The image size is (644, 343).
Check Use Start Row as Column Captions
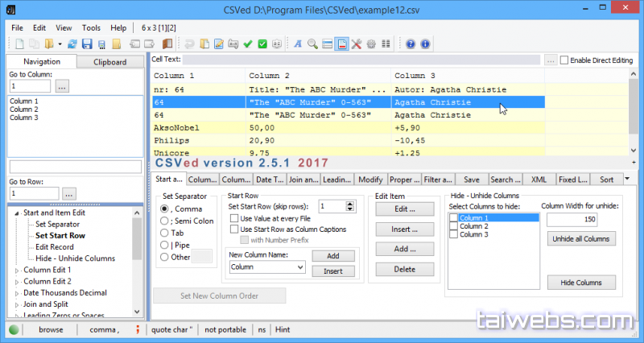click(x=234, y=229)
